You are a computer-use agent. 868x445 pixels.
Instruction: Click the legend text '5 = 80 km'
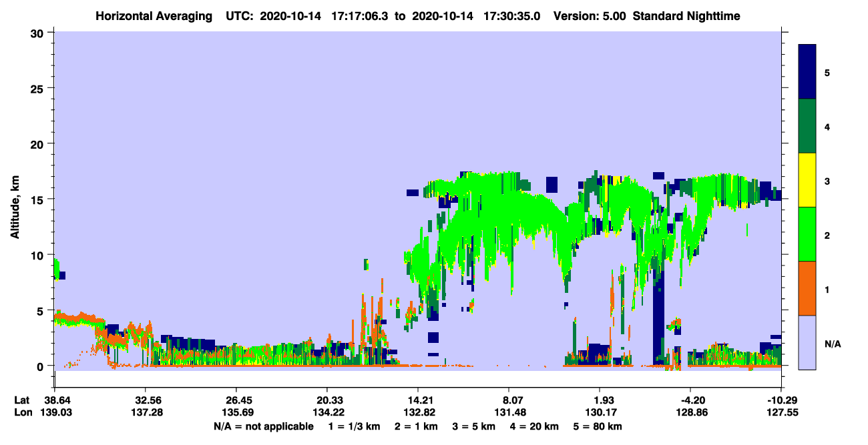597,426
